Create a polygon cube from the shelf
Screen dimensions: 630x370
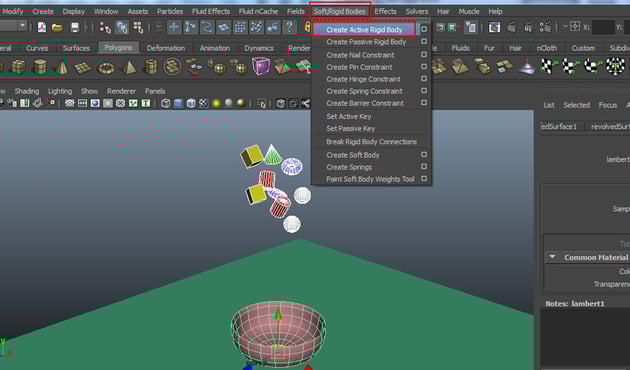(x=18, y=67)
